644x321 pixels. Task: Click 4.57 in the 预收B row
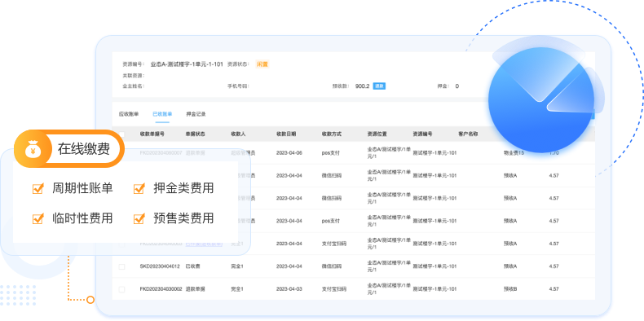(554, 289)
